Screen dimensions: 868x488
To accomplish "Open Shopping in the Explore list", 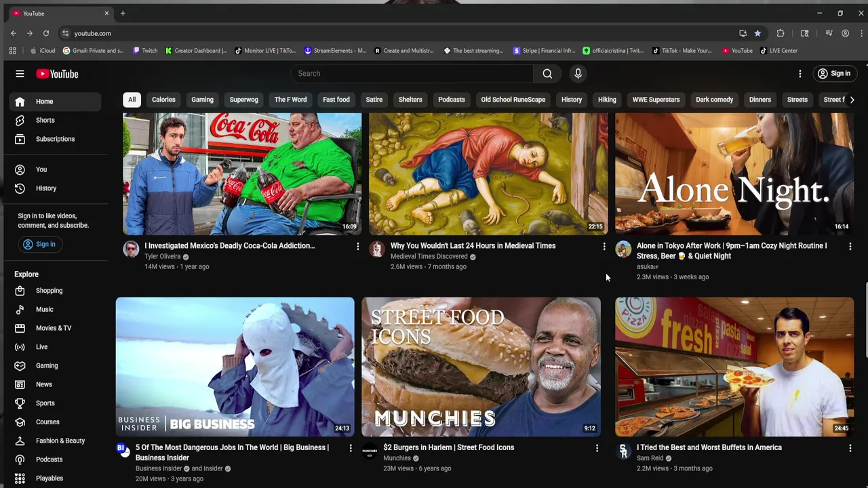I will pyautogui.click(x=55, y=291).
